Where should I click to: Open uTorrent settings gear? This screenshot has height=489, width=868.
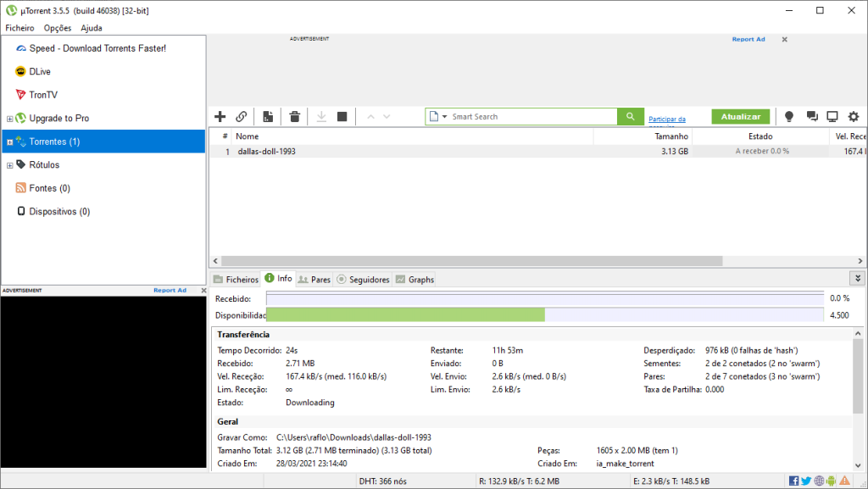pyautogui.click(x=853, y=117)
